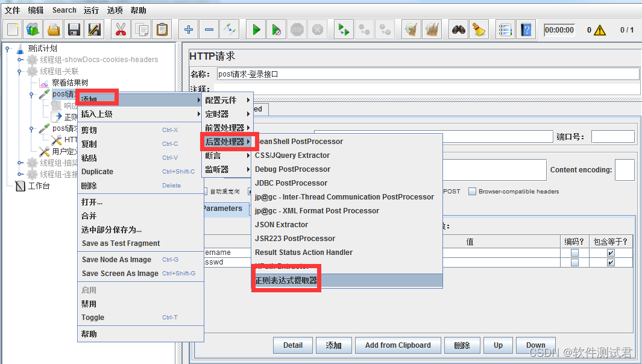The image size is (642, 364).
Task: Click the 名称 input field
Action: click(x=428, y=74)
